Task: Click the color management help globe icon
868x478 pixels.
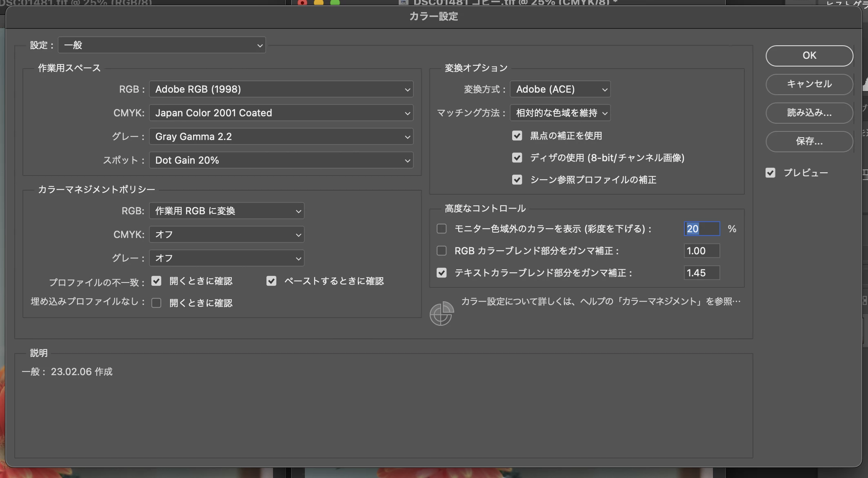Action: (x=441, y=313)
